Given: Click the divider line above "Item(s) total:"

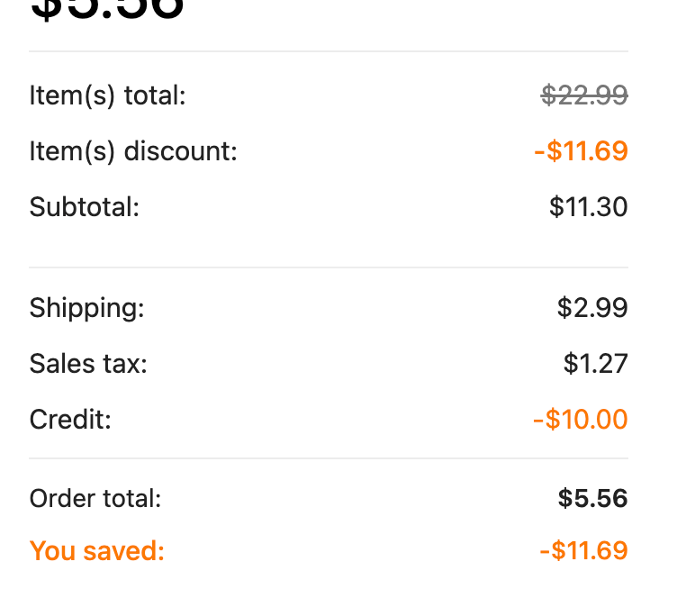Looking at the screenshot, I should (329, 51).
